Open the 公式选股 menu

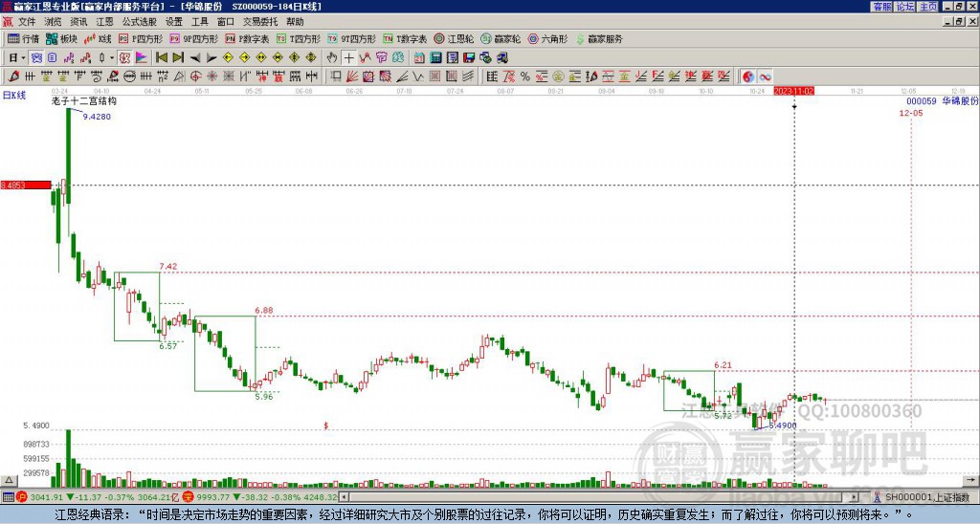[139, 21]
